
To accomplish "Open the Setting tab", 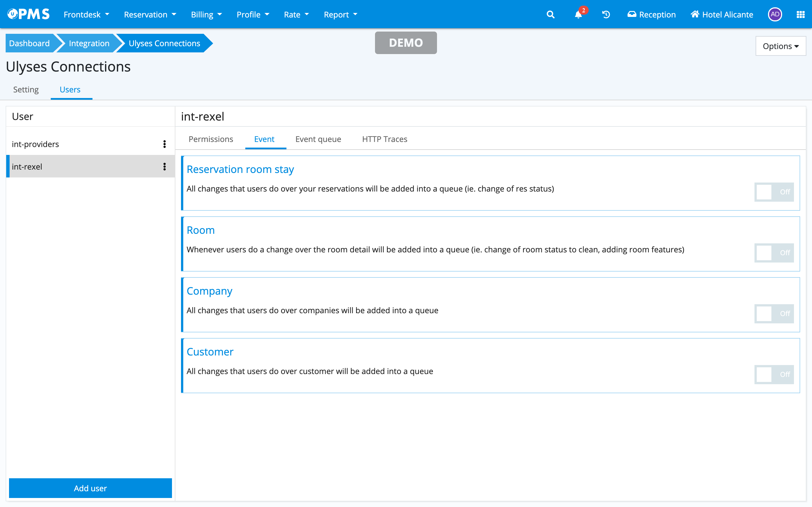I will point(26,90).
